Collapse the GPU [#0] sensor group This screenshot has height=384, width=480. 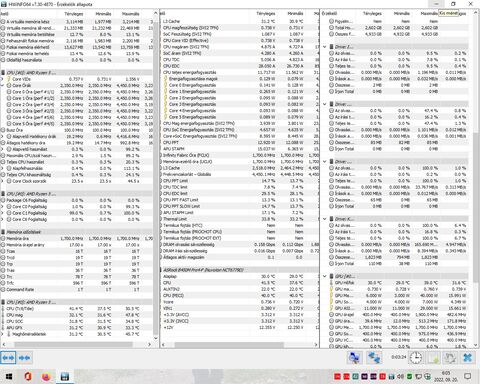325,276
